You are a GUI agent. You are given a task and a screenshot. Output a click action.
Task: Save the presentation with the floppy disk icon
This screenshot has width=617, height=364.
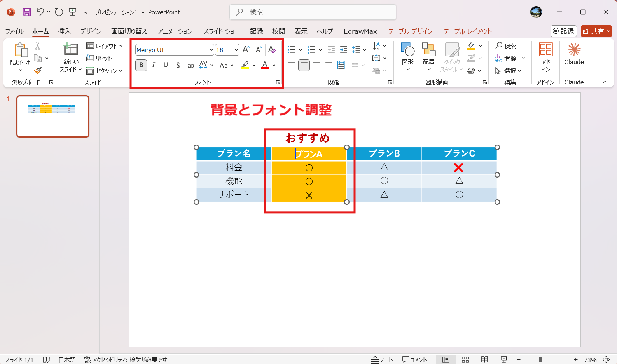[x=26, y=12]
